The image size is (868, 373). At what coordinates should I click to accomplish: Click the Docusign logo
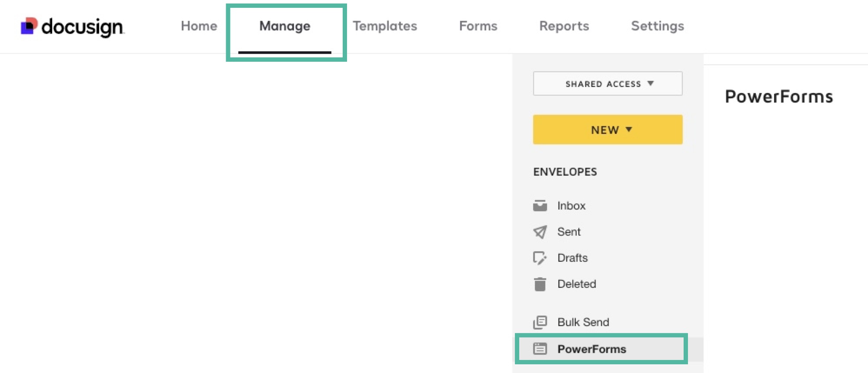click(x=72, y=27)
